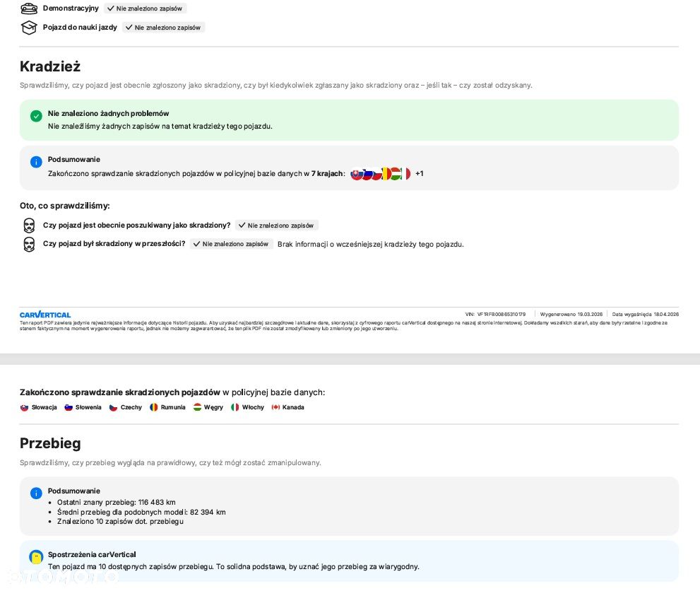Click the text 'Ostatni znany przebieg: 116 483 km'
The image size is (700, 591).
click(117, 503)
